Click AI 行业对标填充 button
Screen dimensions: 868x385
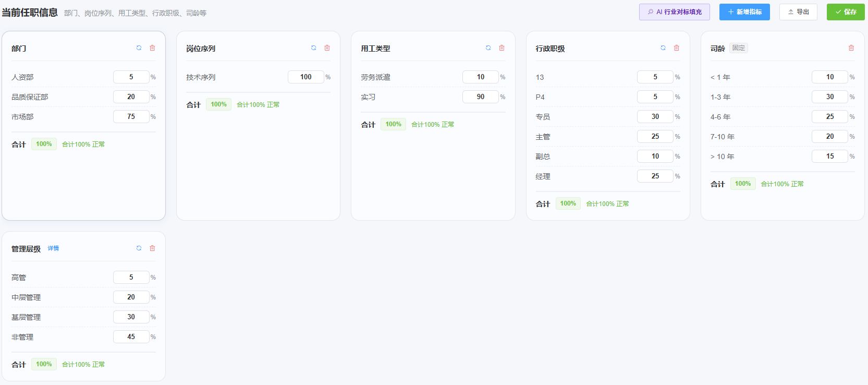675,12
